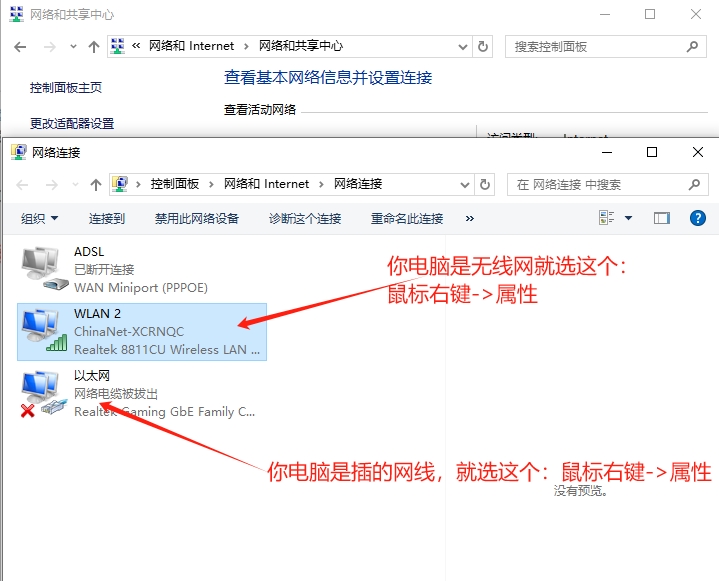719x581 pixels.
Task: Toggle the preview pane icon
Action: coord(661,218)
